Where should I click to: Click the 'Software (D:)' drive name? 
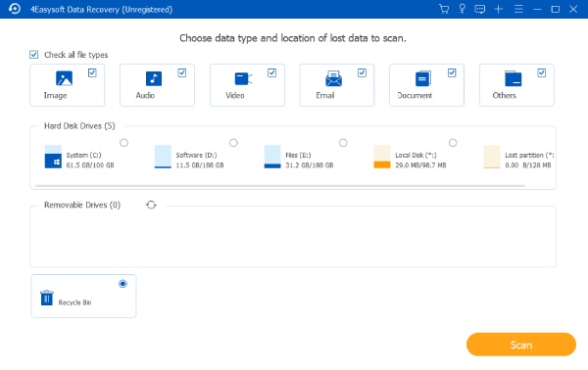point(197,155)
